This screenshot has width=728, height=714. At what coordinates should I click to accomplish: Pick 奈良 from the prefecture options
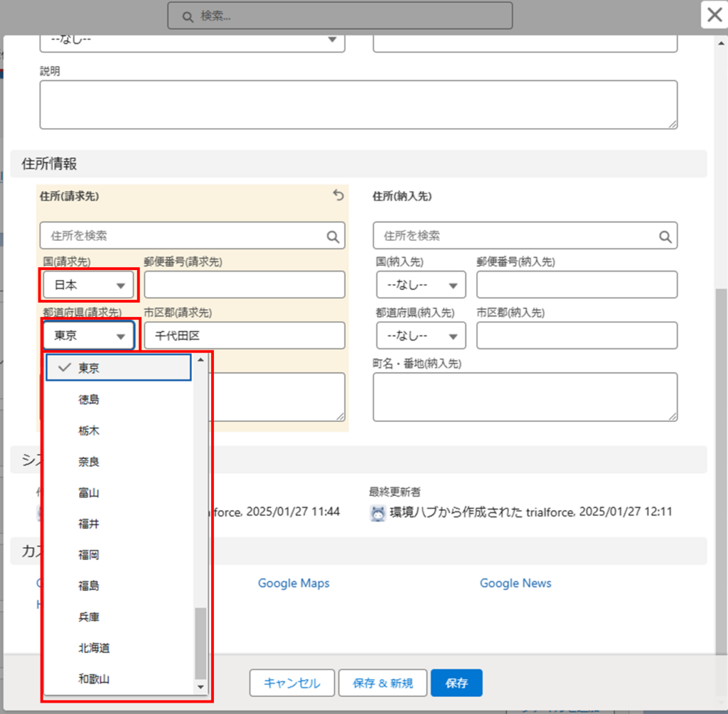(89, 462)
